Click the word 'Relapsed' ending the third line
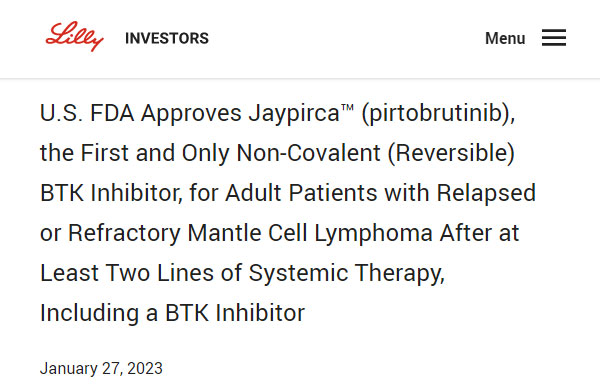This screenshot has height=385, width=600. click(486, 194)
